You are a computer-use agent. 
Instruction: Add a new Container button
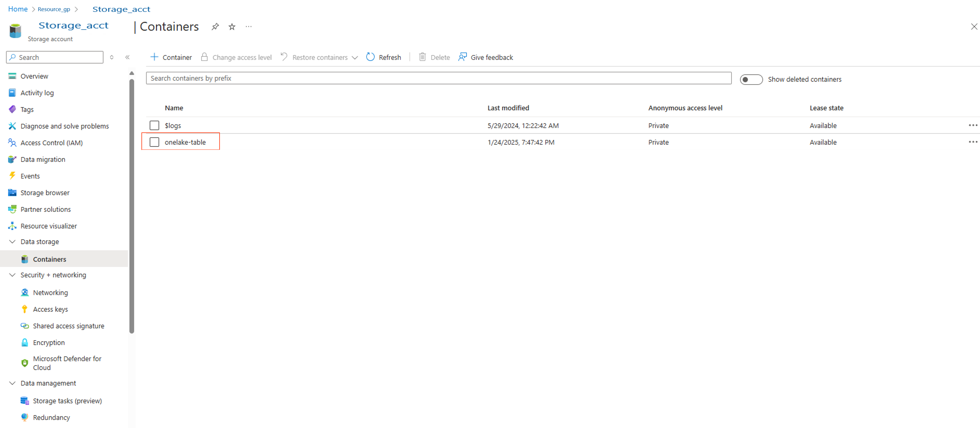pyautogui.click(x=171, y=57)
